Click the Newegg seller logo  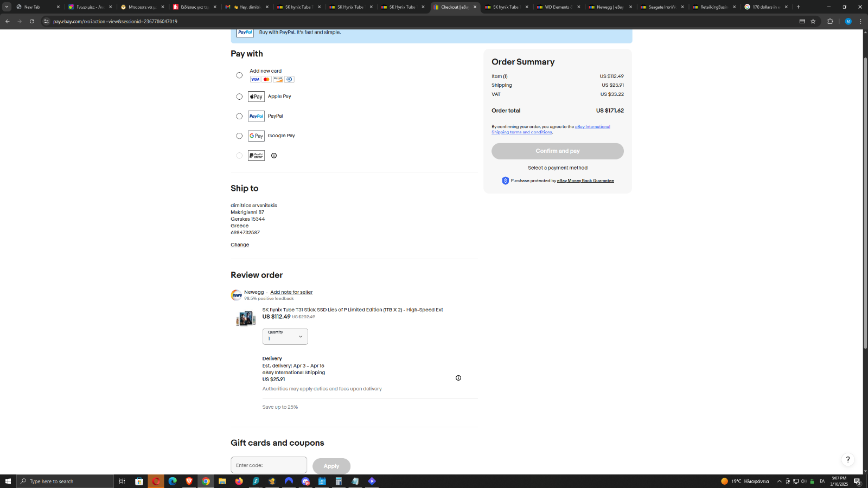(x=236, y=295)
